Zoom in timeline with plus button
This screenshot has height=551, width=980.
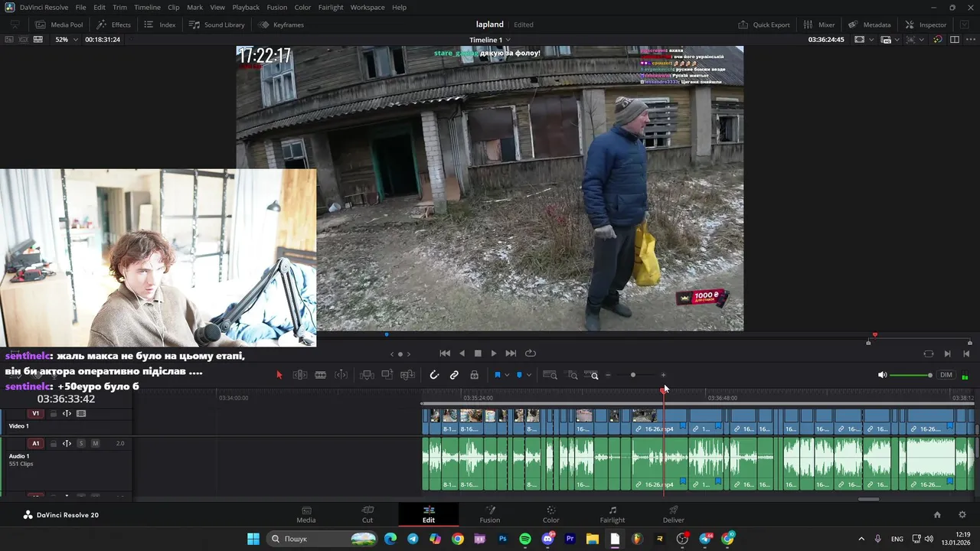pyautogui.click(x=663, y=375)
